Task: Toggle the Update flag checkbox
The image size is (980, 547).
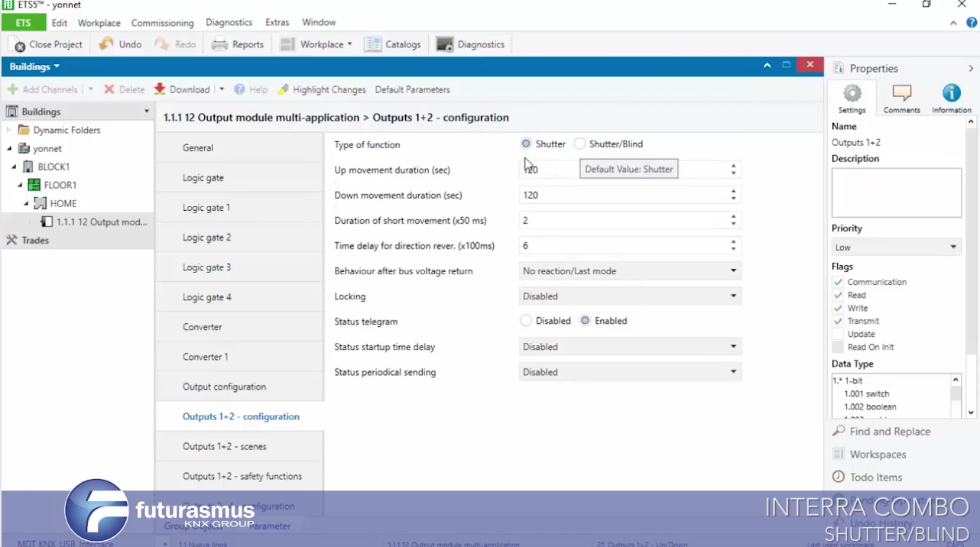Action: [838, 334]
